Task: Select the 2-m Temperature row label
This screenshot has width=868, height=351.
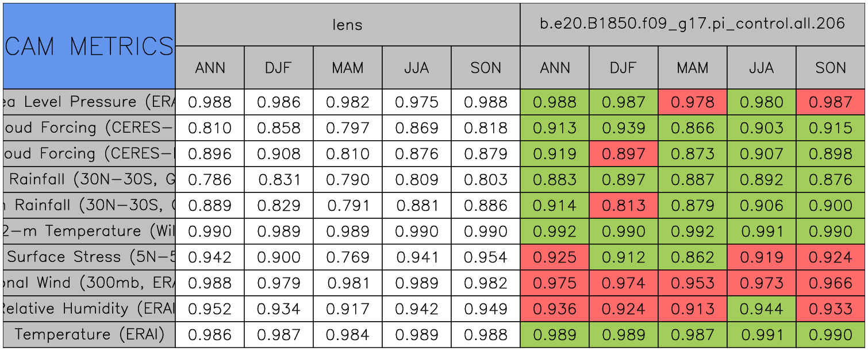Action: (x=89, y=232)
